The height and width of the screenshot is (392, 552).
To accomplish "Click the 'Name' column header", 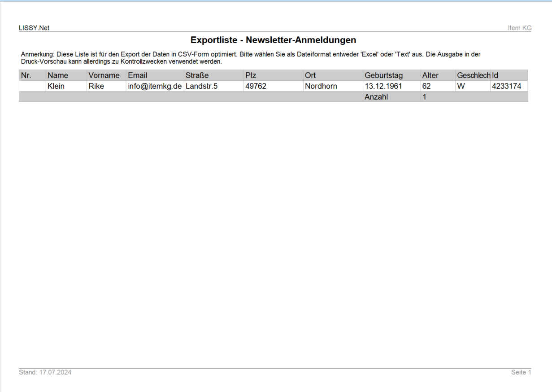I will coord(66,75).
